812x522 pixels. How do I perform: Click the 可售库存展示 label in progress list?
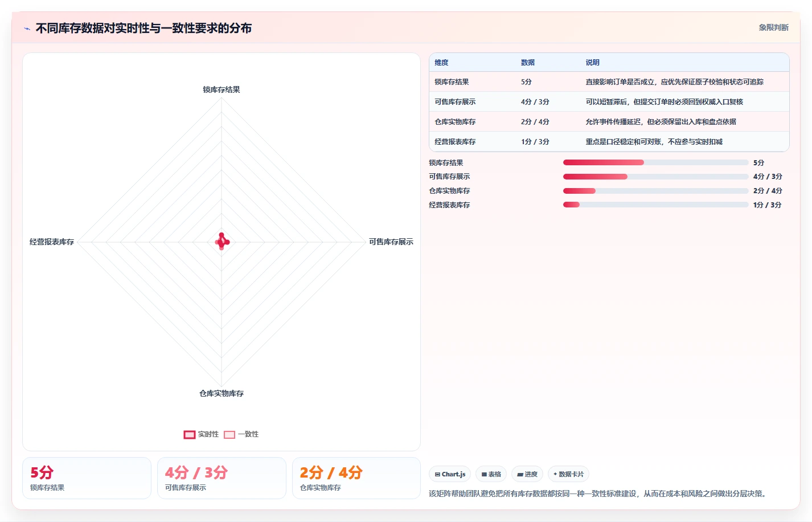pyautogui.click(x=449, y=177)
